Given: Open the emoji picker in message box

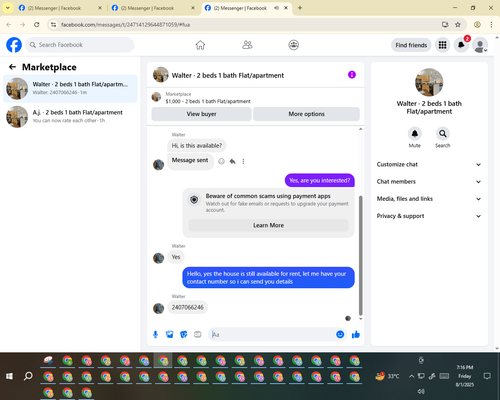Looking at the screenshot, I should coord(340,334).
